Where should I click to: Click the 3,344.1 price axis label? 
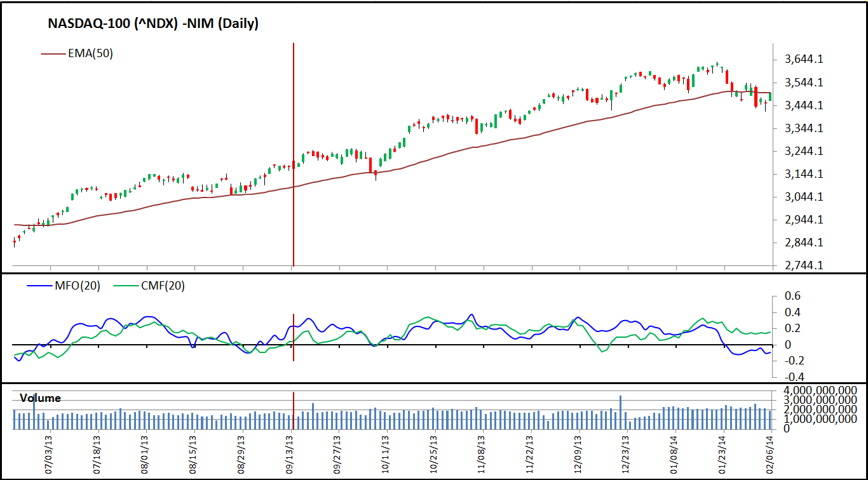point(804,128)
